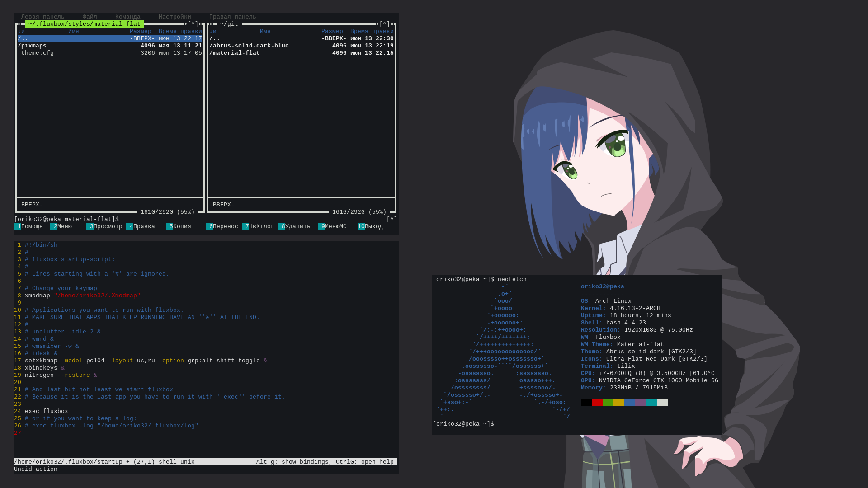Viewport: 868px width, 488px height.
Task: Click oriko32@peka title in neofetch
Action: [603, 286]
